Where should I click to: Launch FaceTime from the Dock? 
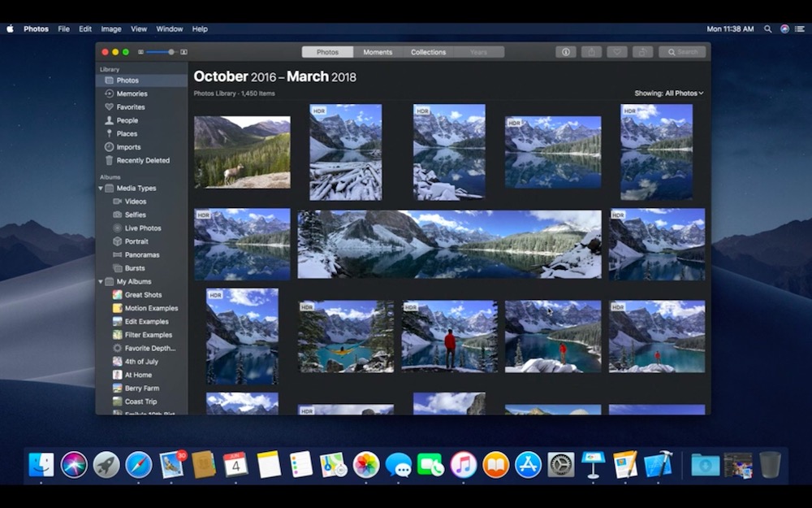point(431,464)
